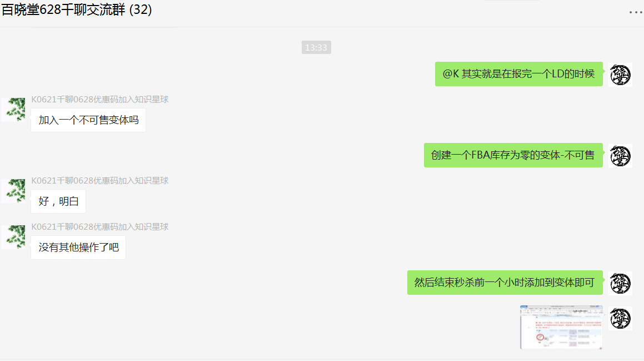This screenshot has height=361, width=644.
Task: Click bamboo avatar beside '加入一个不可售变体吗'
Action: (13, 110)
